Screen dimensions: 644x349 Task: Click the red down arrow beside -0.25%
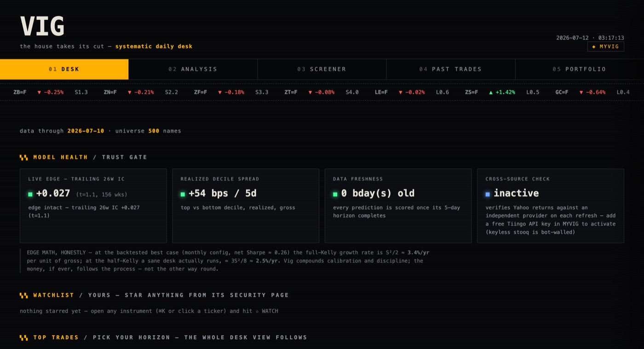[x=39, y=93]
